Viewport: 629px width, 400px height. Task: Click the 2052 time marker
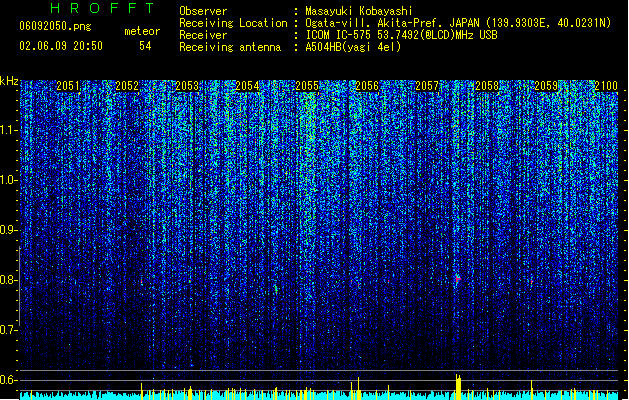click(x=127, y=86)
